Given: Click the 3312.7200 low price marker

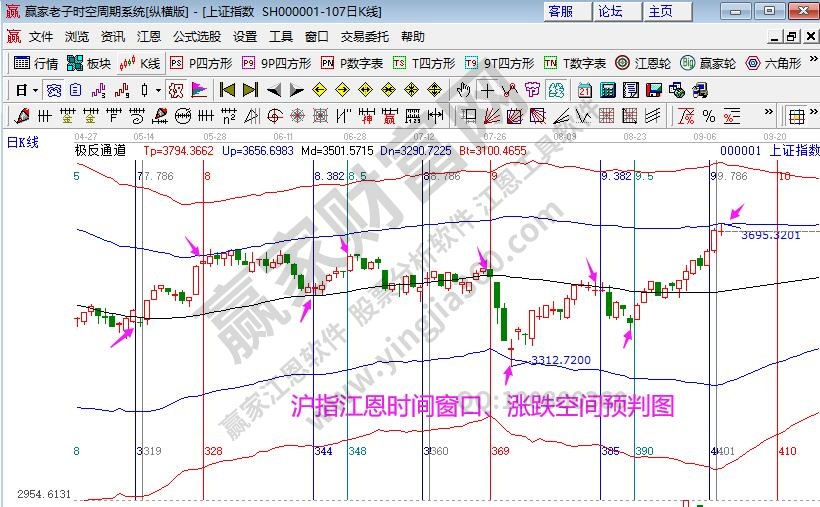Looking at the screenshot, I should point(560,360).
